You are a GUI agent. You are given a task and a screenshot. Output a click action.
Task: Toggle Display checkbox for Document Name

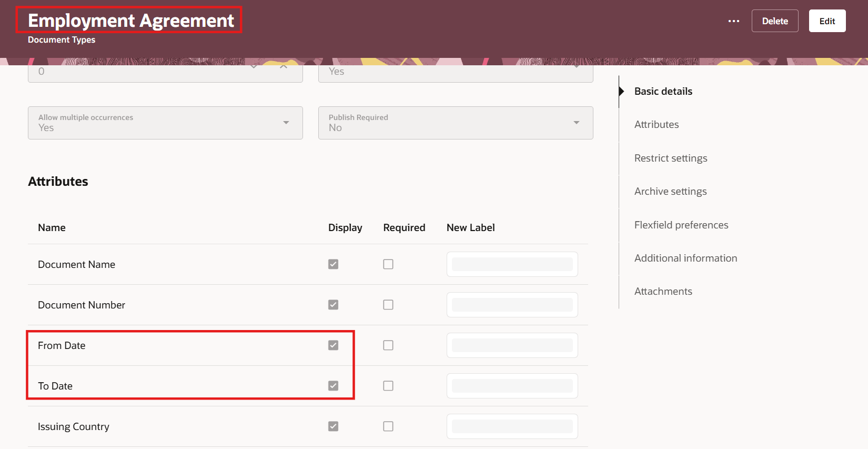(333, 264)
